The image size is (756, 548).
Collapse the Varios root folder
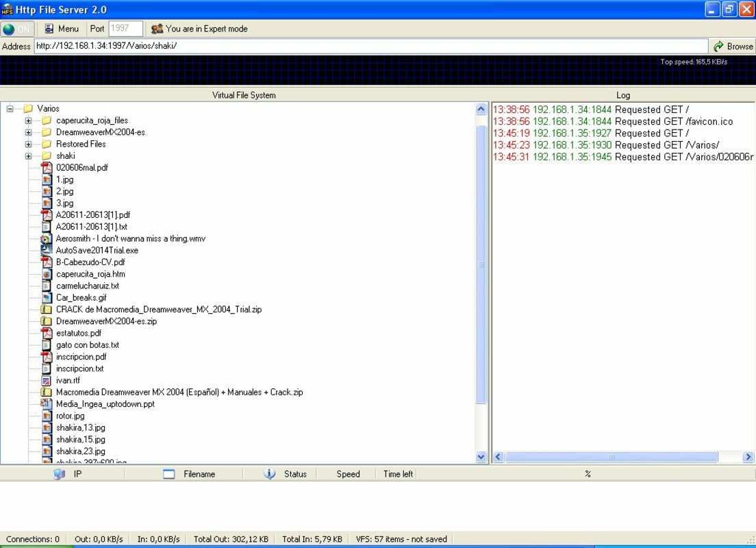pyautogui.click(x=10, y=108)
